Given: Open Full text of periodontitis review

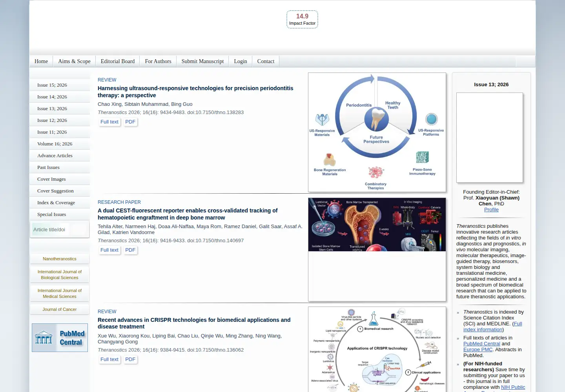Looking at the screenshot, I should pos(109,122).
